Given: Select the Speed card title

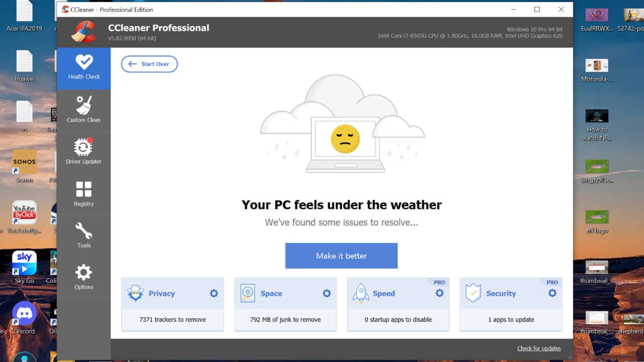Looking at the screenshot, I should [384, 293].
